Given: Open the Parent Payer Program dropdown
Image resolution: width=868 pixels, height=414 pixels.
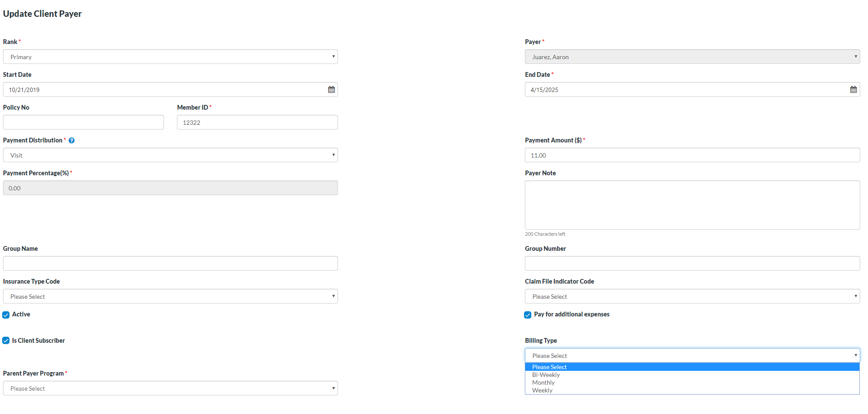Looking at the screenshot, I should (x=170, y=388).
